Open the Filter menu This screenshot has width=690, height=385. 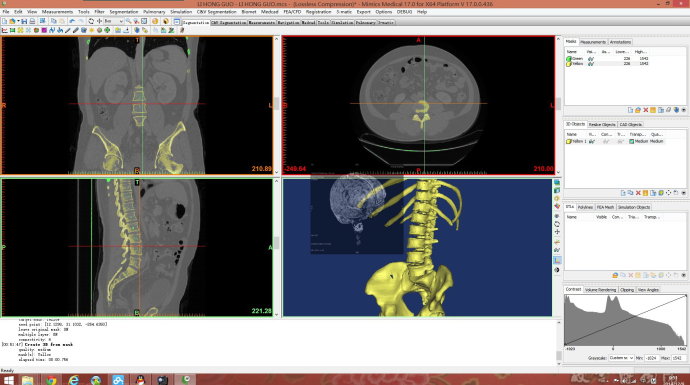[x=99, y=12]
